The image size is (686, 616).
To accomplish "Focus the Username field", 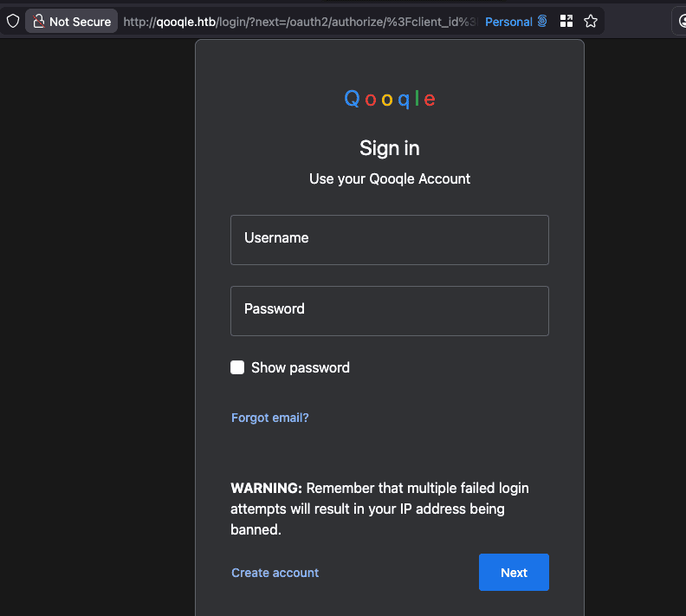I will pyautogui.click(x=390, y=240).
